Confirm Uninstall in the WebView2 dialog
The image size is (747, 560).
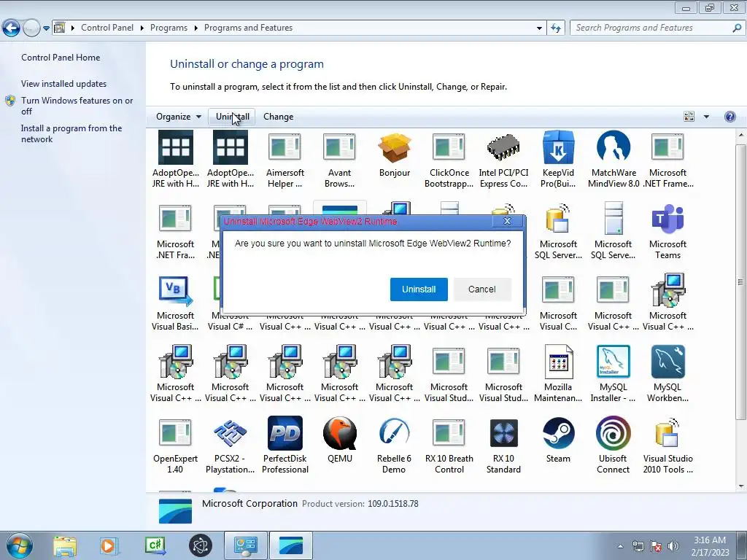pyautogui.click(x=419, y=289)
